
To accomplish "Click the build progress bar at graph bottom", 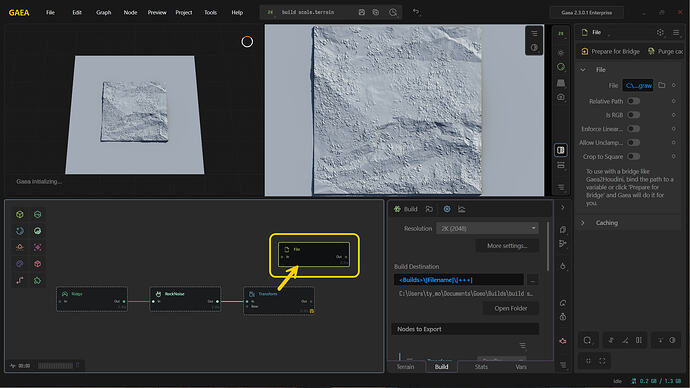I will pos(55,366).
